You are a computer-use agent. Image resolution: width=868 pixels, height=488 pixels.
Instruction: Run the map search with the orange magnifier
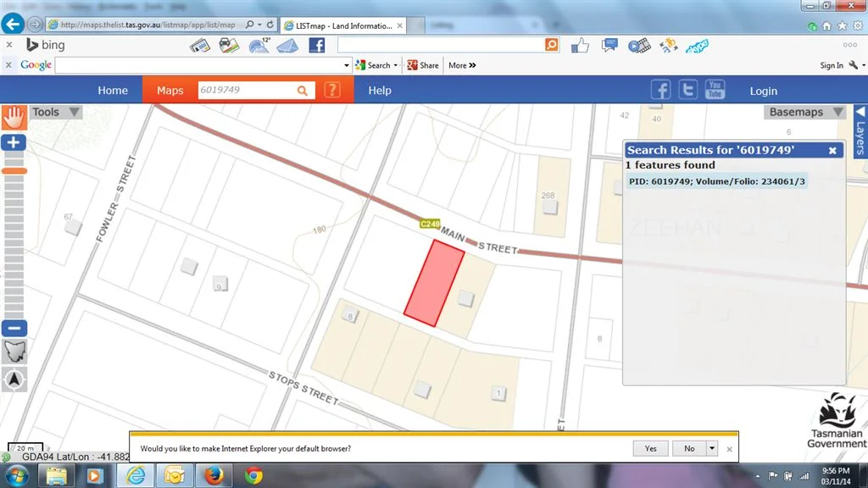[303, 89]
